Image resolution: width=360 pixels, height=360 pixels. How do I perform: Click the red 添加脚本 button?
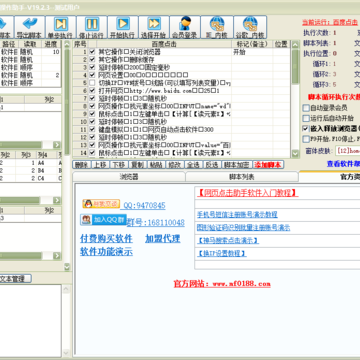pos(268,165)
